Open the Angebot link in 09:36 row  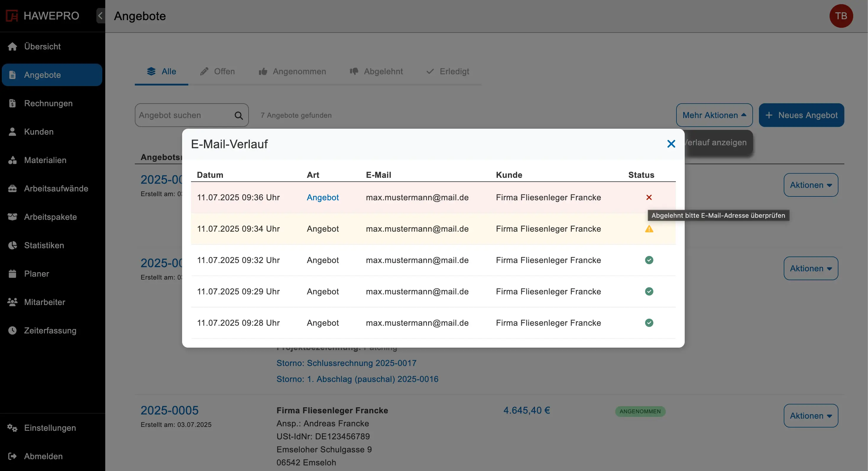(x=323, y=197)
